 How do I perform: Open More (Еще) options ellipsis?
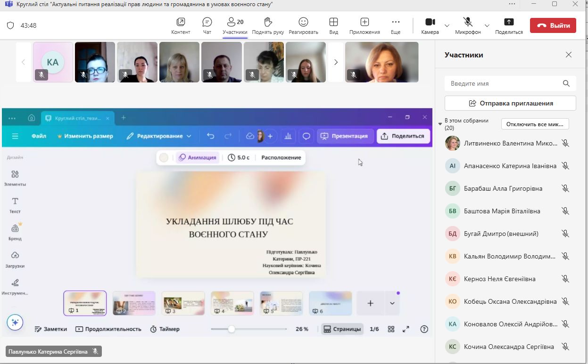(x=396, y=23)
